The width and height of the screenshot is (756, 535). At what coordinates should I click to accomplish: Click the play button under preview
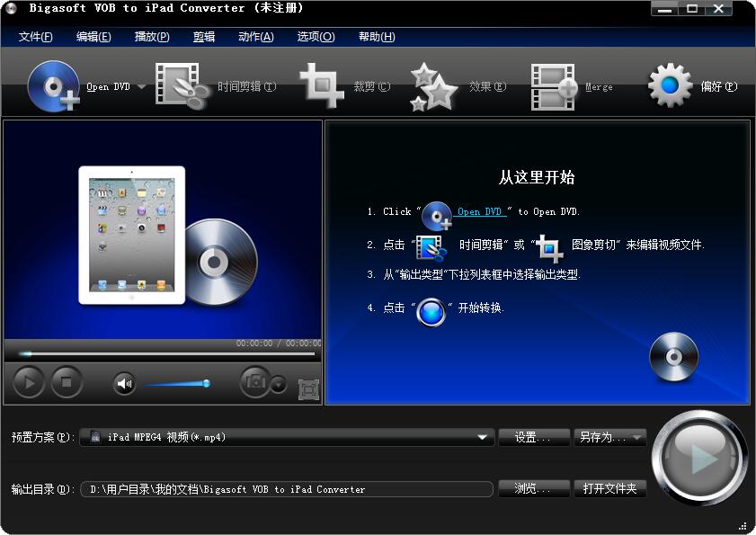click(x=29, y=382)
